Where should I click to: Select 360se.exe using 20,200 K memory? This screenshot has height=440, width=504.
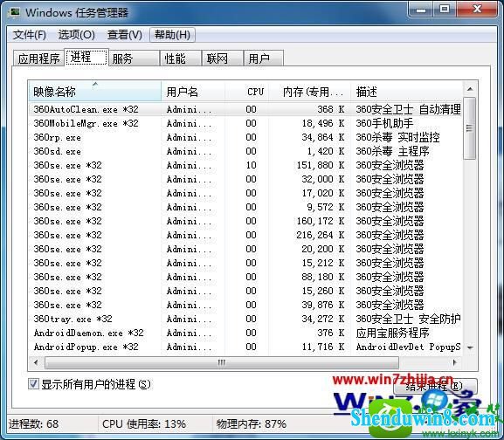tap(245, 249)
